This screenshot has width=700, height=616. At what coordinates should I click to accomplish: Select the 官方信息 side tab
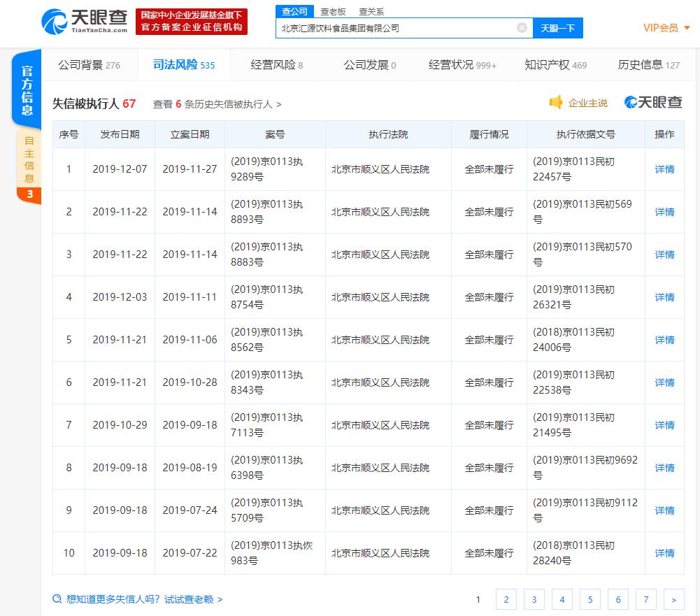(x=27, y=89)
